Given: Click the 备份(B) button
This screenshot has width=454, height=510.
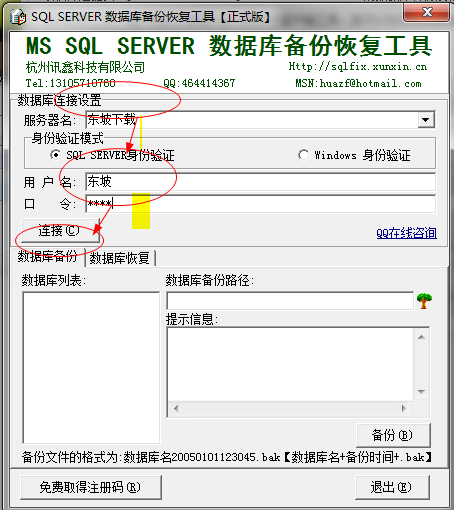Looking at the screenshot, I should (x=393, y=435).
